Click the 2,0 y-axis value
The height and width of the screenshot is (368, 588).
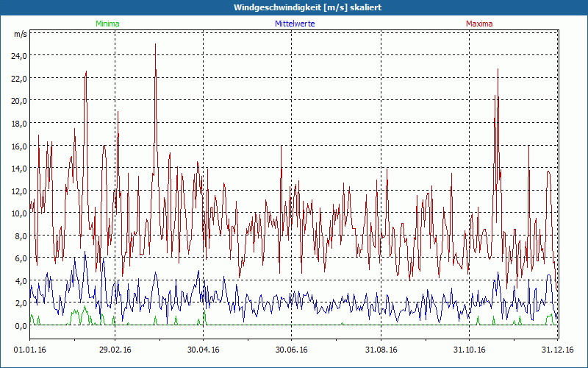tap(21, 303)
